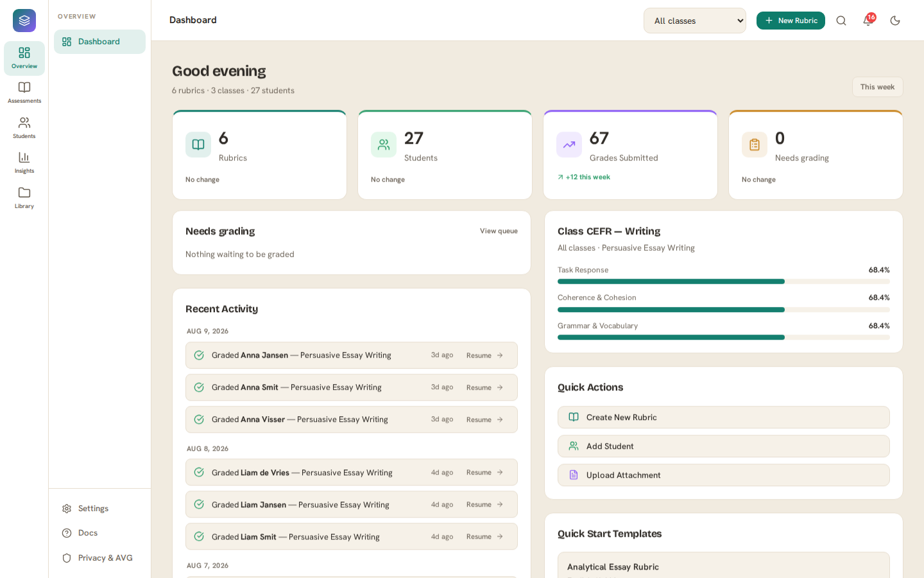Viewport: 924px width, 578px height.
Task: Click the Privacy & AVG shield icon
Action: tap(67, 558)
